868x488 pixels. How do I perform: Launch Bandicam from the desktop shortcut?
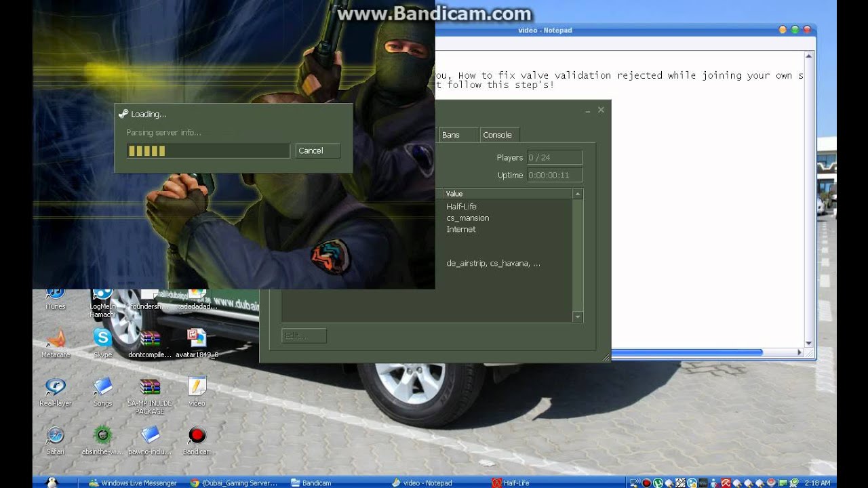pos(197,440)
